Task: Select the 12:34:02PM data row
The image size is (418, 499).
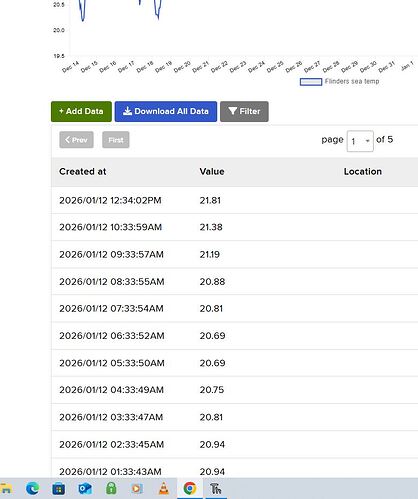Action: 235,200
